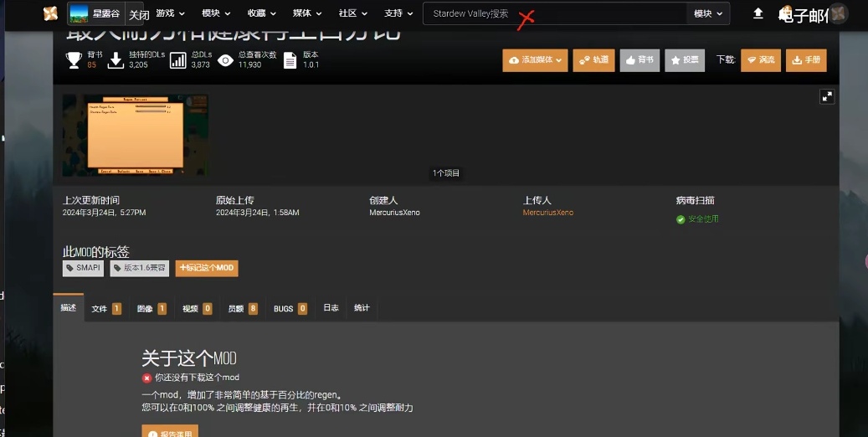Image resolution: width=868 pixels, height=437 pixels.
Task: Click the total views eye icon
Action: click(x=225, y=60)
